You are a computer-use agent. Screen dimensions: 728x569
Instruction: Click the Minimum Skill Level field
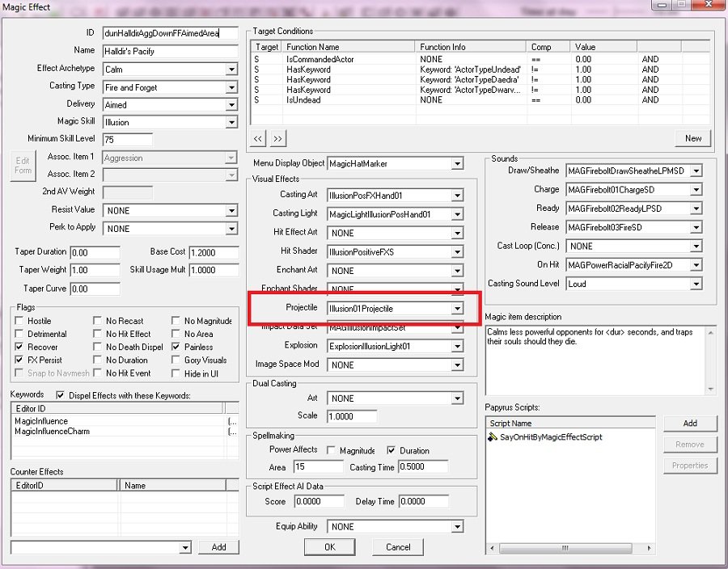(128, 140)
